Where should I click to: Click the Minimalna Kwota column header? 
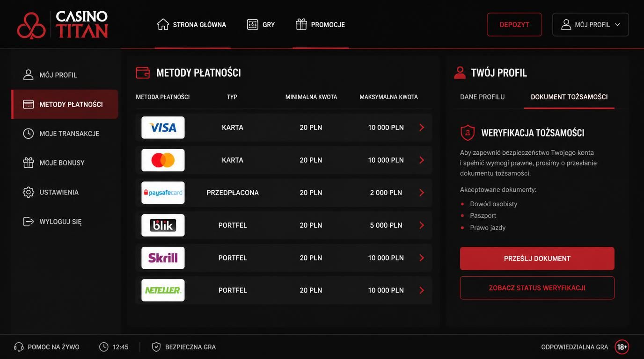[x=311, y=97]
